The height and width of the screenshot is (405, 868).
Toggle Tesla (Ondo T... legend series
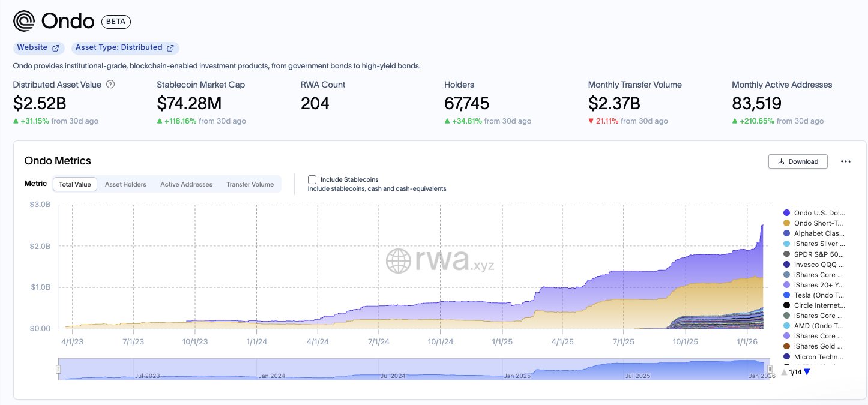814,295
